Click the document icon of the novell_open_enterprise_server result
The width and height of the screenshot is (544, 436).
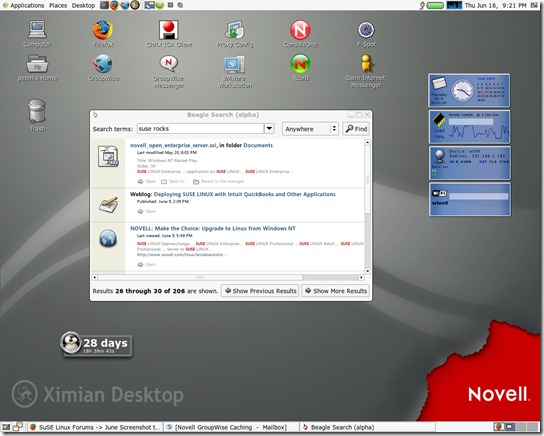pyautogui.click(x=108, y=156)
